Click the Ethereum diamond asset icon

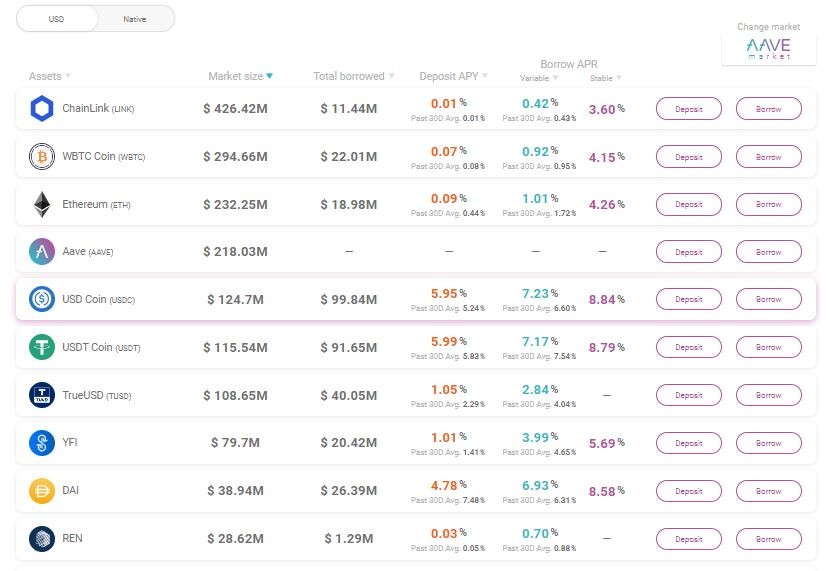pos(42,204)
